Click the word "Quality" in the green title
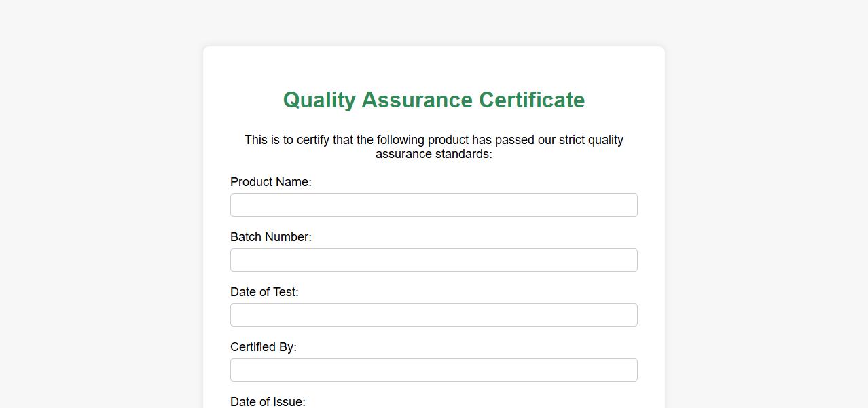The image size is (868, 408). click(x=319, y=100)
